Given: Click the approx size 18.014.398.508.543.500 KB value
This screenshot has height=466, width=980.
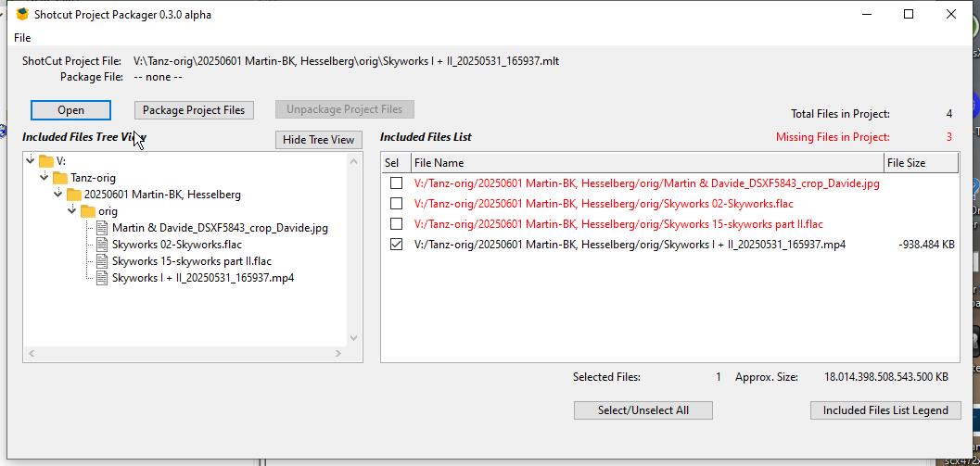Looking at the screenshot, I should 886,377.
